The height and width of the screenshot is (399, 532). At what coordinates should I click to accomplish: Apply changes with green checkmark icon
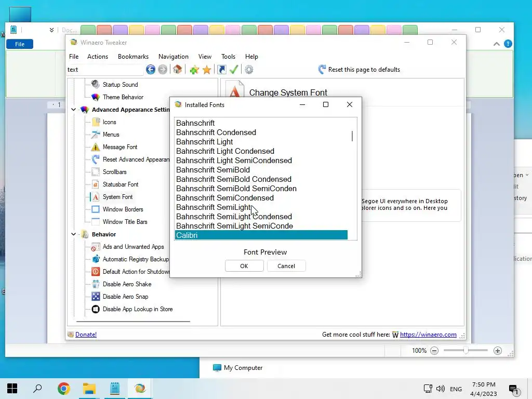[234, 70]
